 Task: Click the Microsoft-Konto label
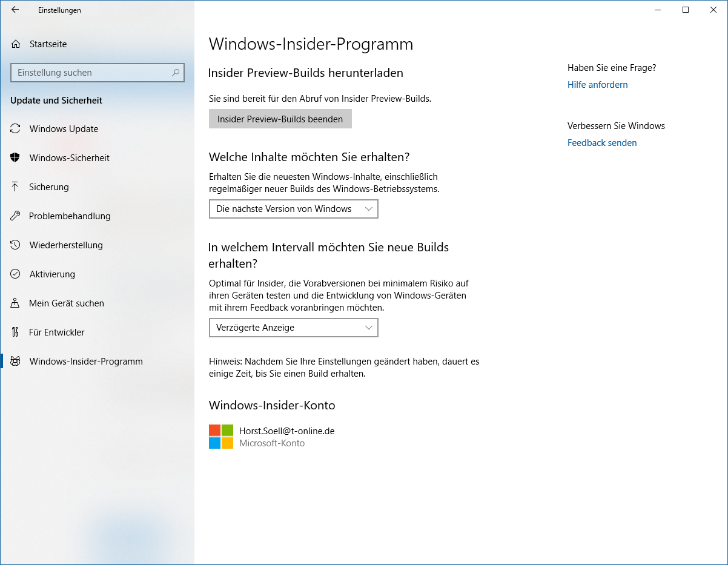click(x=272, y=443)
